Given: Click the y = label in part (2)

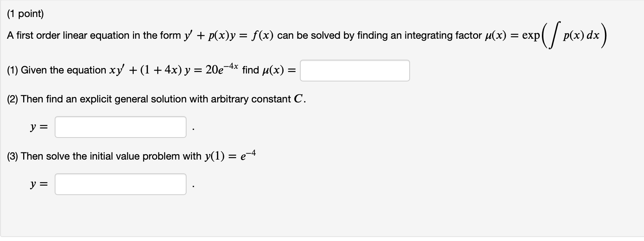Looking at the screenshot, I should point(38,127).
